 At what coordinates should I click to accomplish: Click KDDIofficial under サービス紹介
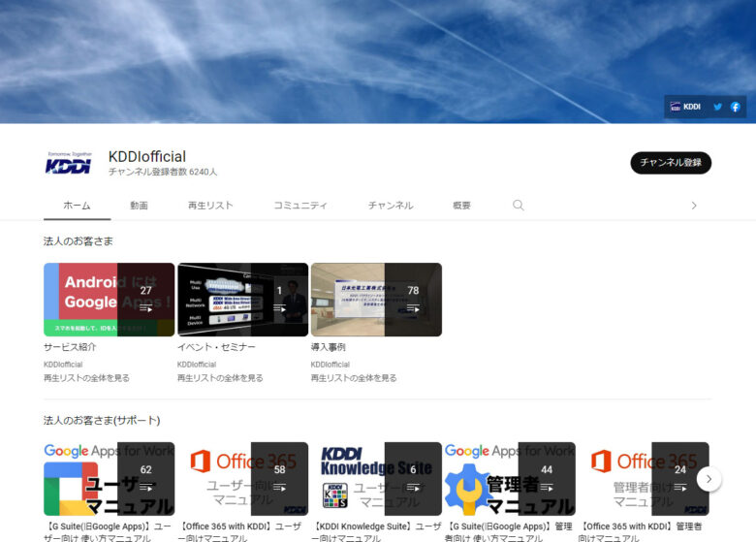[x=63, y=365]
